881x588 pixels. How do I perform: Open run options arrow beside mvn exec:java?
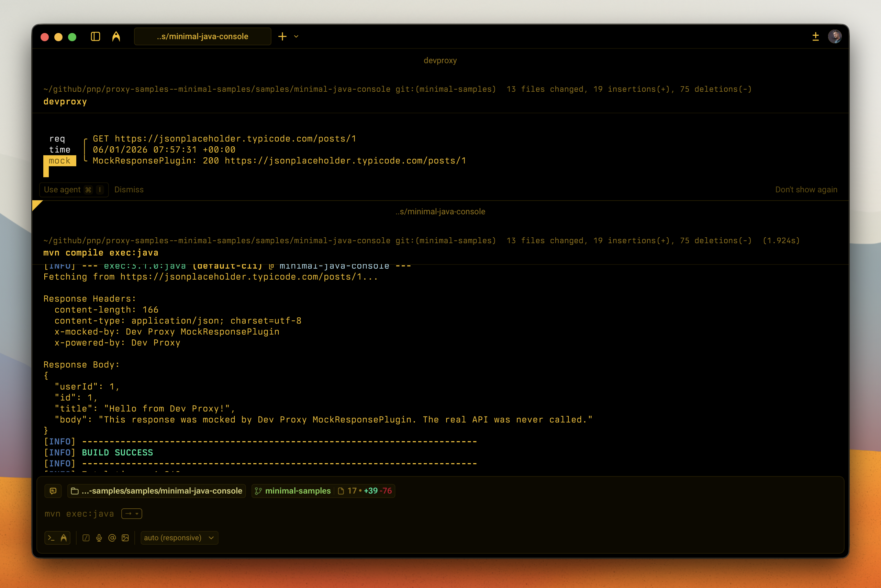pos(132,514)
